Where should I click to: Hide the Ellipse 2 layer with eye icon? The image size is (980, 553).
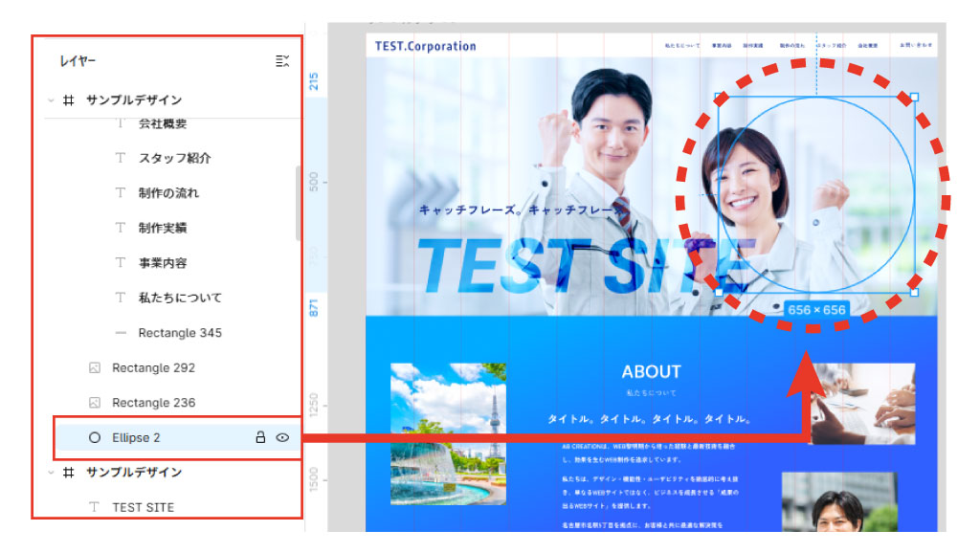(x=282, y=437)
